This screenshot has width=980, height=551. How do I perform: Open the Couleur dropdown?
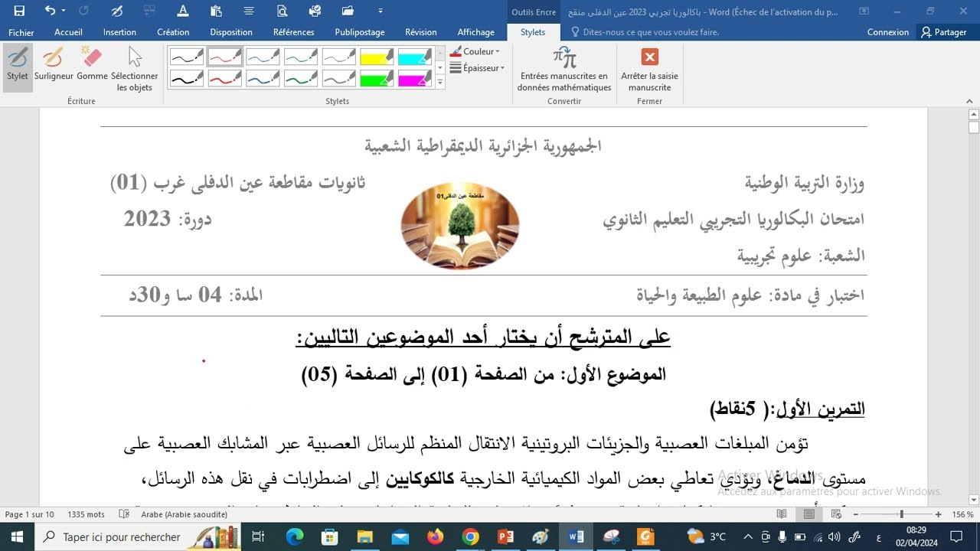[x=475, y=51]
